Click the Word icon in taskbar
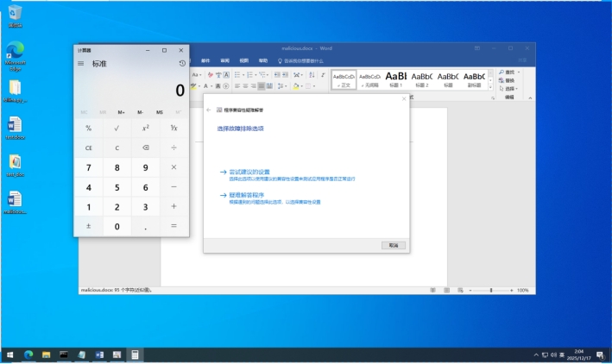 [x=99, y=355]
